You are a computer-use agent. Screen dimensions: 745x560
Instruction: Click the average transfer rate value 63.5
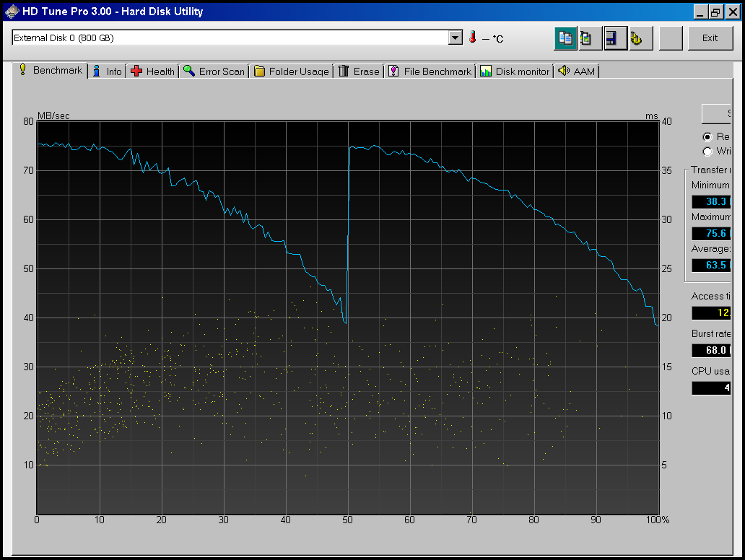711,265
